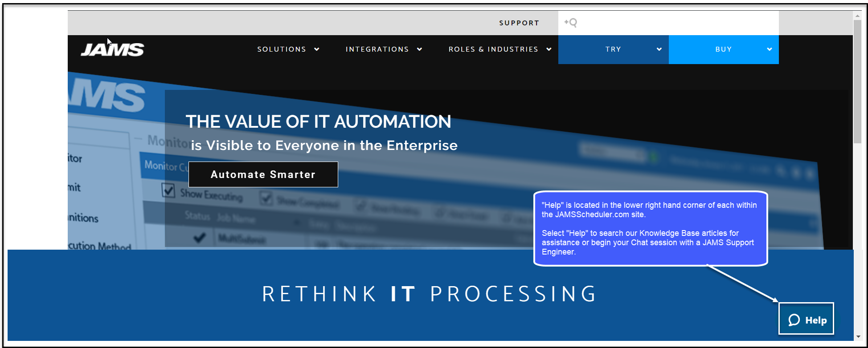This screenshot has height=348, width=868.
Task: Expand the TRY dropdown chevron
Action: click(659, 49)
